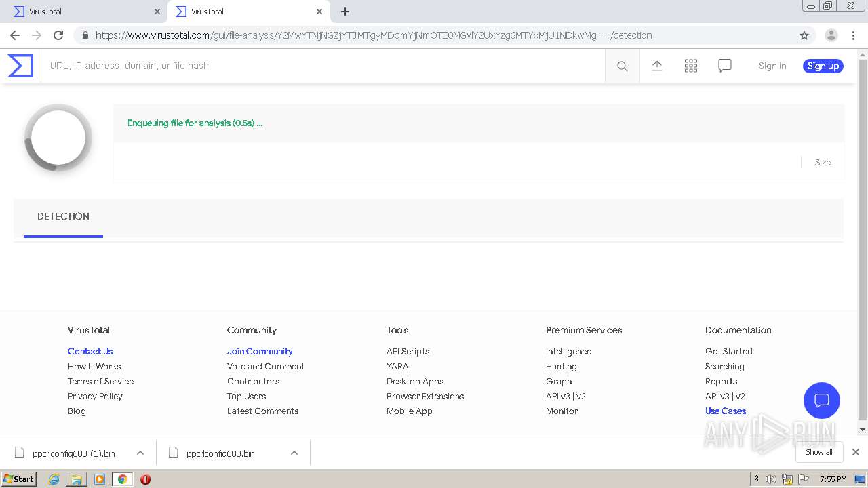The image size is (868, 488).
Task: Open Get Started documentation link
Action: tap(728, 351)
